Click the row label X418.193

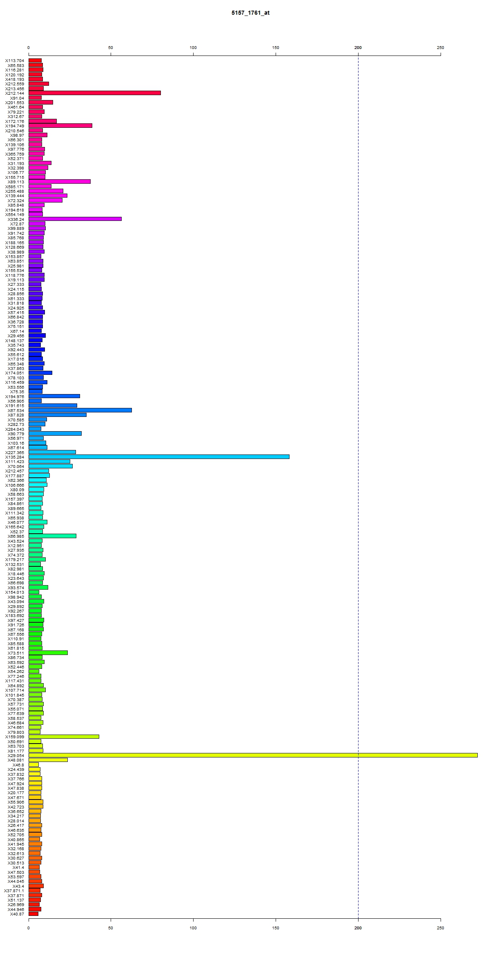point(15,79)
